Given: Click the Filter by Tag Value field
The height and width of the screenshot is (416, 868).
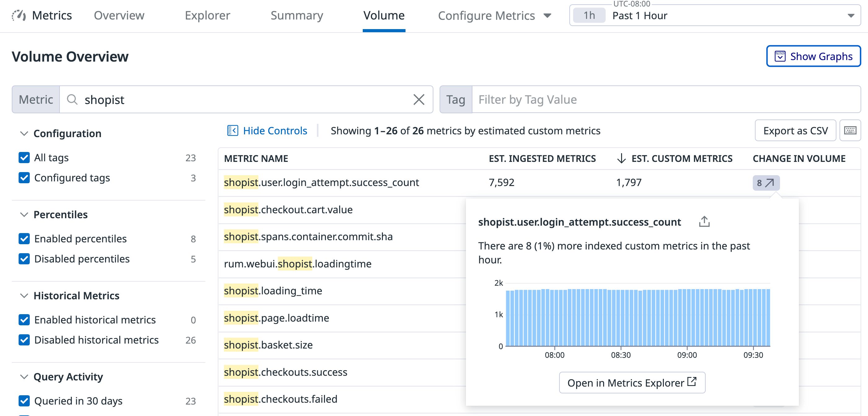Looking at the screenshot, I should pyautogui.click(x=666, y=100).
